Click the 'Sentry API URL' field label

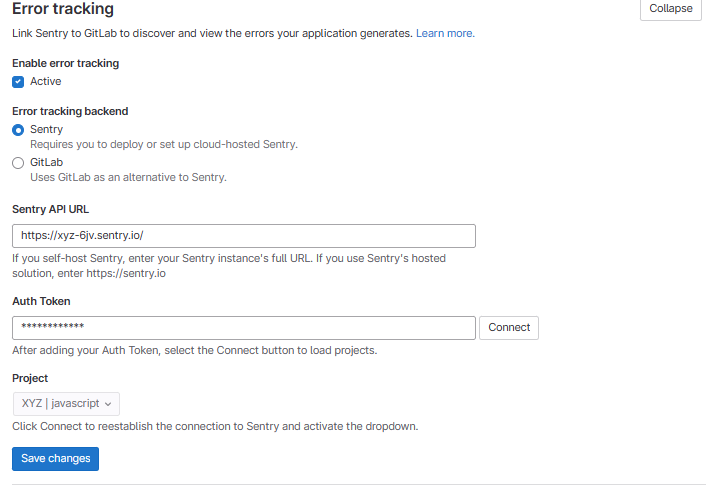click(x=51, y=209)
